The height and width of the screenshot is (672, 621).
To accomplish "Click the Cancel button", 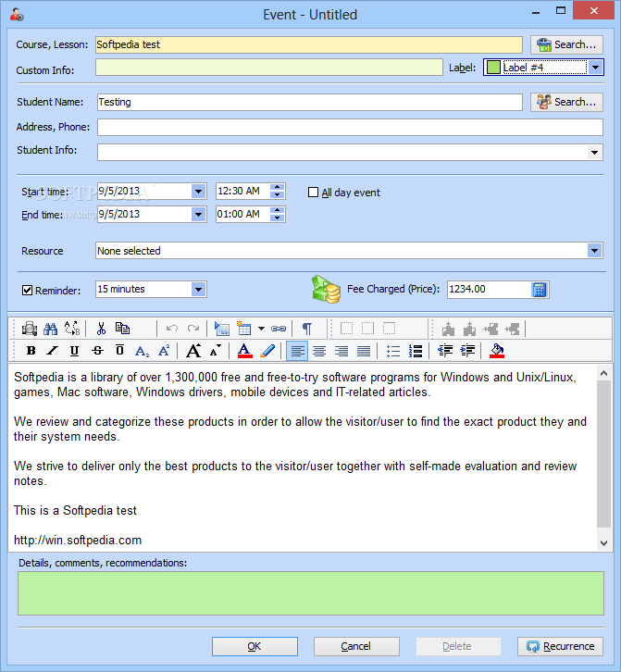I will pos(356,646).
